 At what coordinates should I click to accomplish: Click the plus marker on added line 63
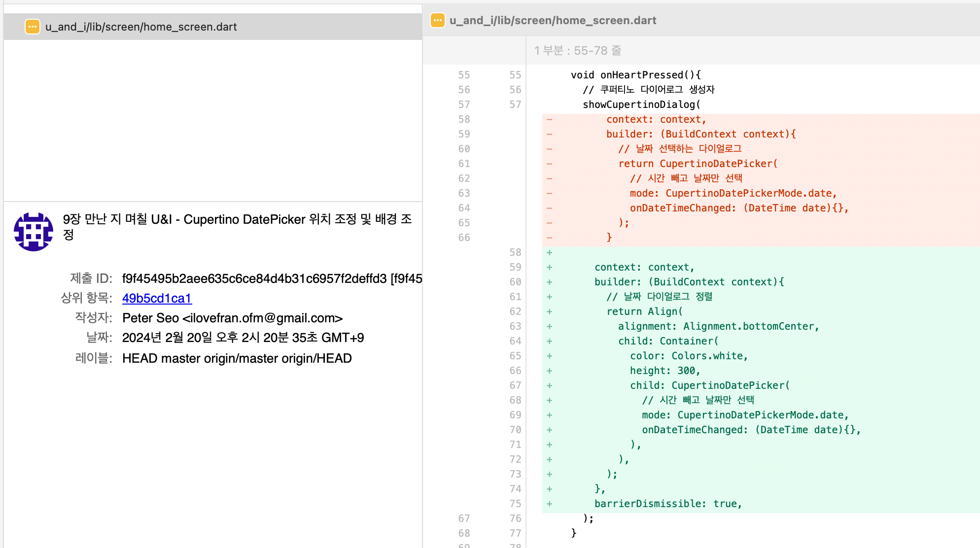pos(549,326)
